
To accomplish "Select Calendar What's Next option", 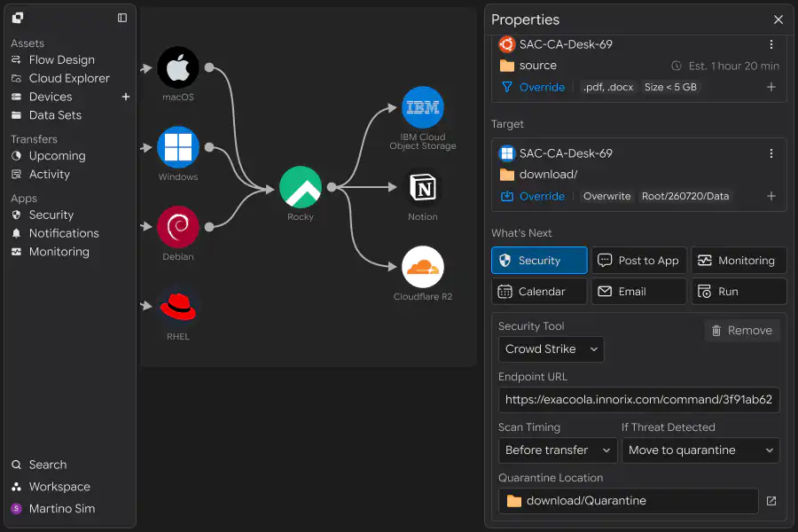I will pos(539,292).
